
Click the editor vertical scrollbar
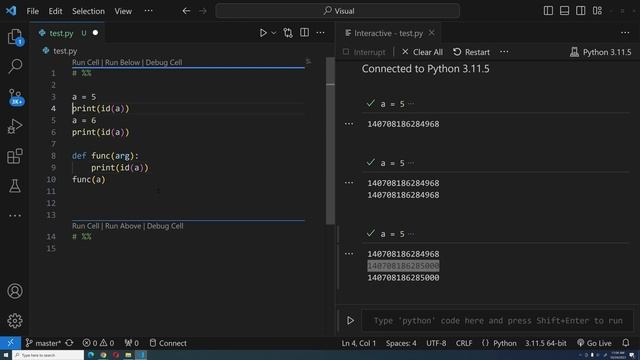coord(330,140)
